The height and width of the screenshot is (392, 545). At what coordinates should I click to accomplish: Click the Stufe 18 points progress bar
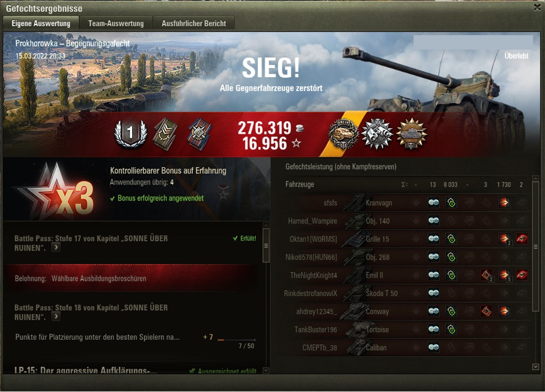coord(236,340)
